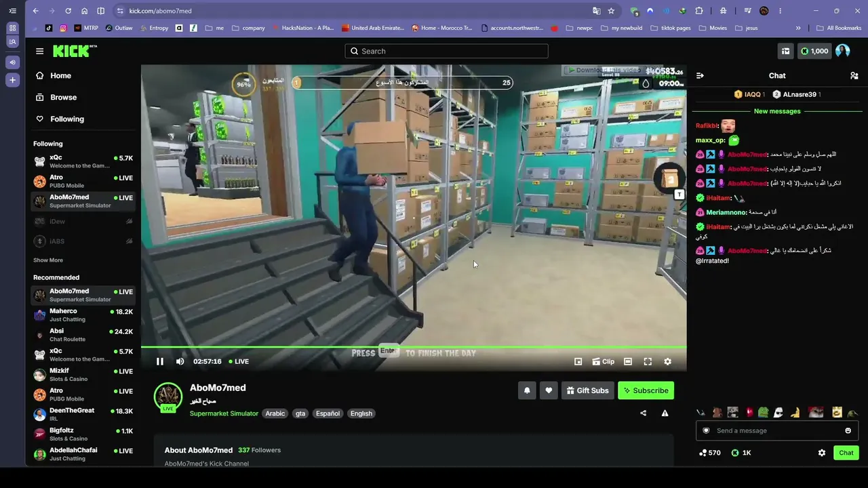Open the Supermarket Simulator category link
This screenshot has height=488, width=868.
(224, 413)
